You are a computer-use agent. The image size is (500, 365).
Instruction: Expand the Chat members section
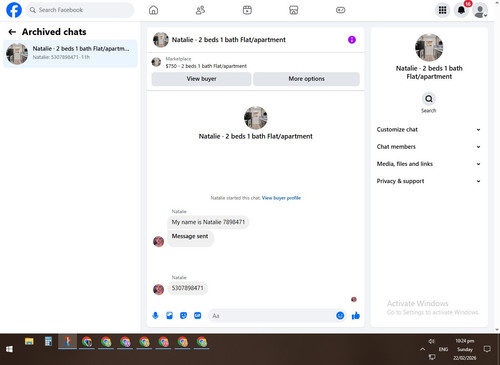[x=429, y=147]
